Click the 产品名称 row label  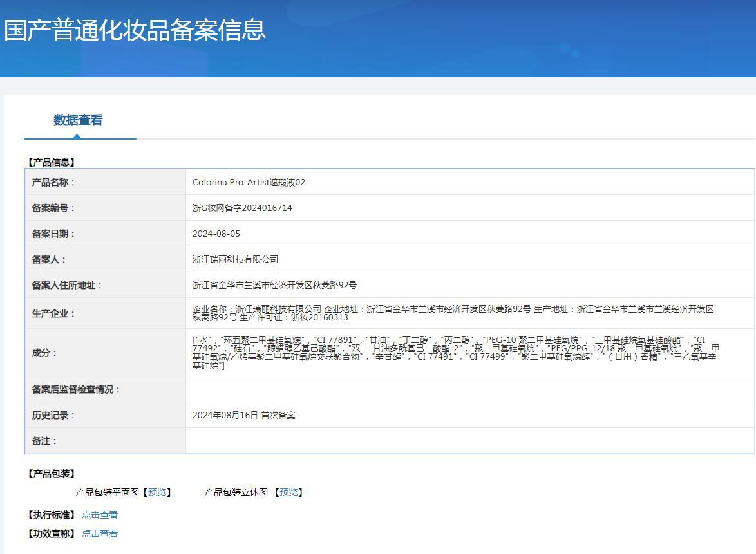pyautogui.click(x=53, y=182)
